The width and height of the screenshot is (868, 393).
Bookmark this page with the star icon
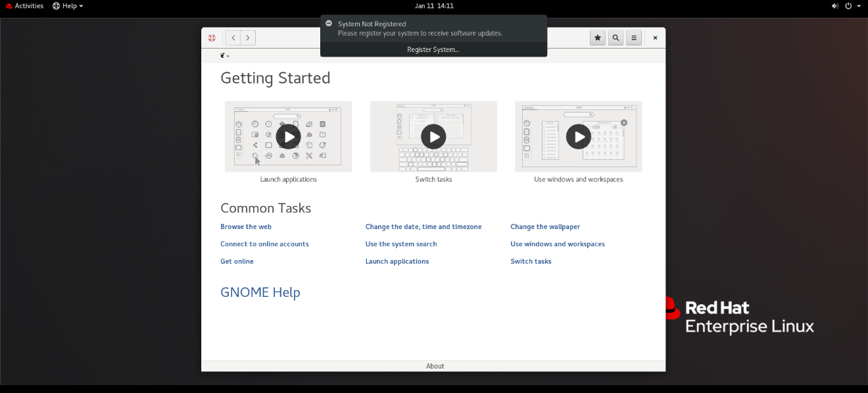click(598, 38)
